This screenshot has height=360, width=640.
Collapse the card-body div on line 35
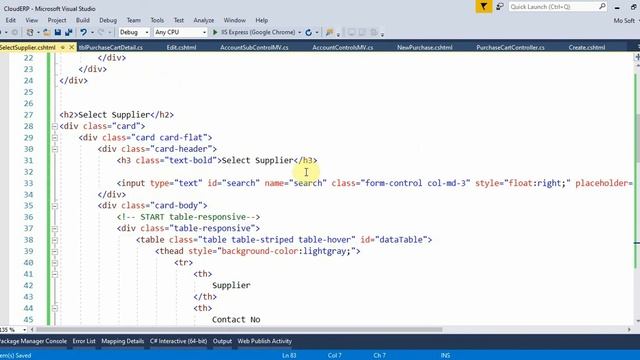(54, 206)
